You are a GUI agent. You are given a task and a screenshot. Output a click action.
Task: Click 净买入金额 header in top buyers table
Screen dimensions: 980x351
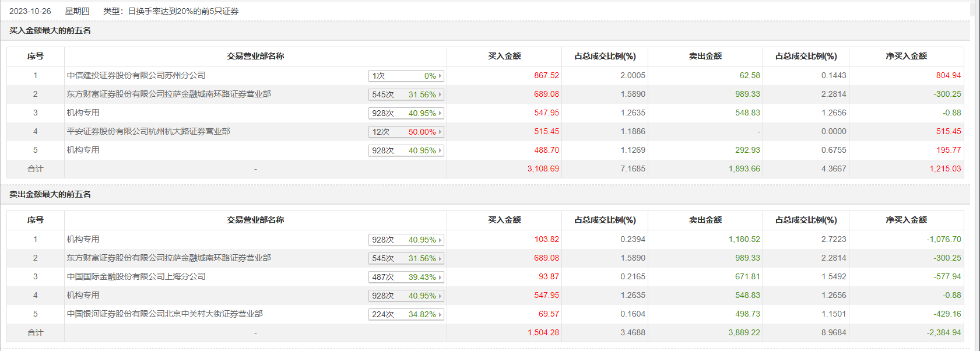(x=906, y=57)
